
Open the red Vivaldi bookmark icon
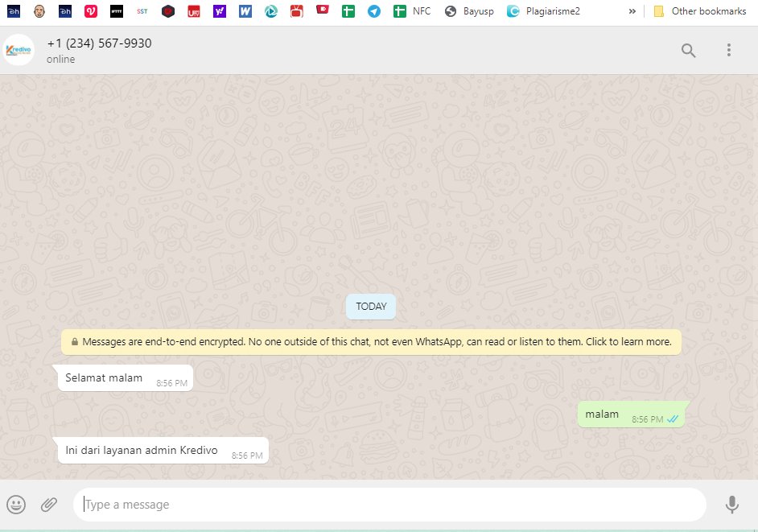point(91,11)
